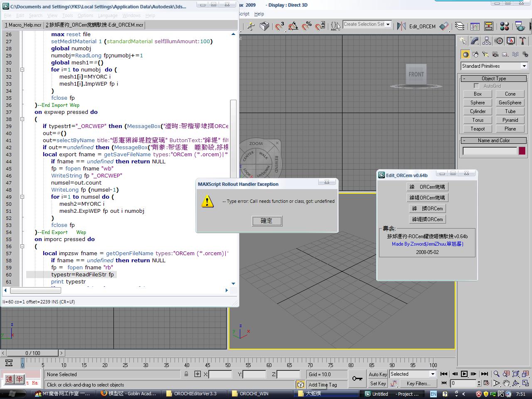Screen dimensions: 532x399
Task: Collapse code fold at line 56
Action: click(22, 246)
